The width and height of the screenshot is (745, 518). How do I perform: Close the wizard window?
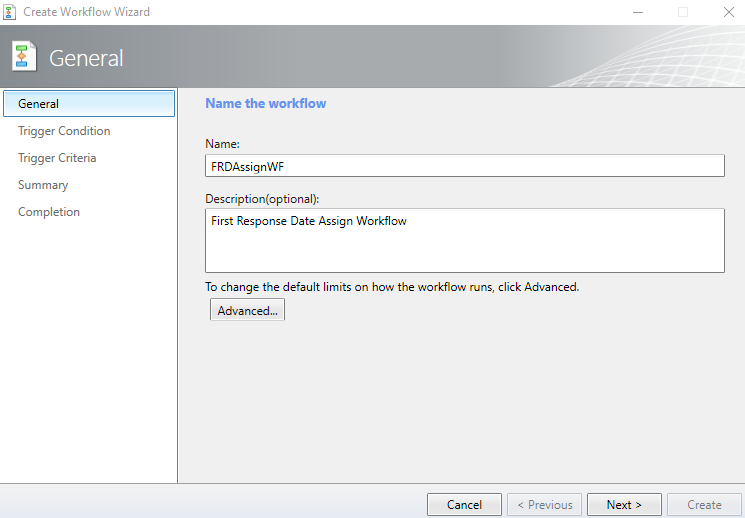(729, 12)
